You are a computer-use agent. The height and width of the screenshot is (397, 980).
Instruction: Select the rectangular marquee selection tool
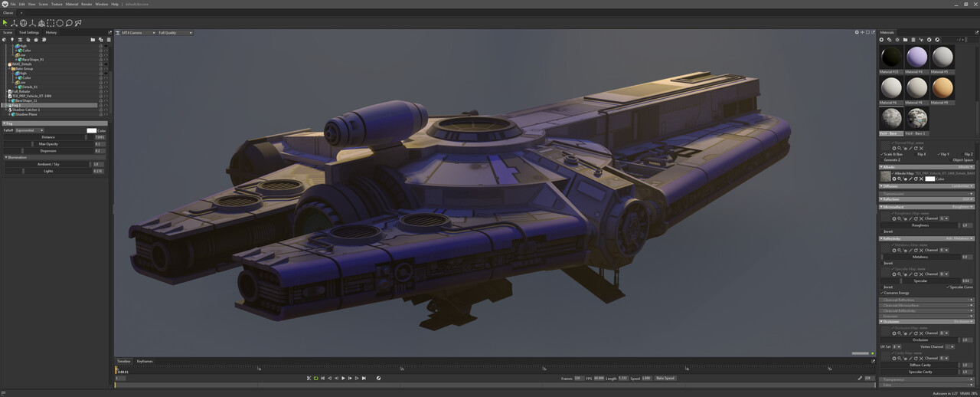coord(51,23)
